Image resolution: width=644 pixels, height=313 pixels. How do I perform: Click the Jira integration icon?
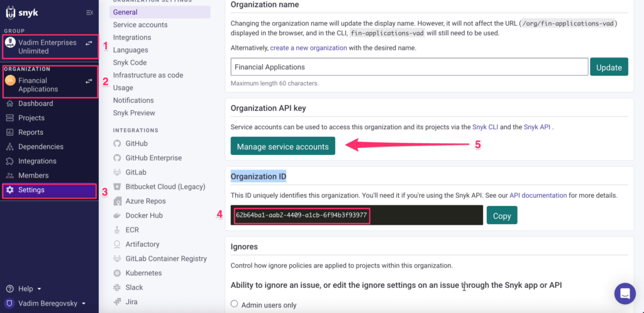point(118,302)
